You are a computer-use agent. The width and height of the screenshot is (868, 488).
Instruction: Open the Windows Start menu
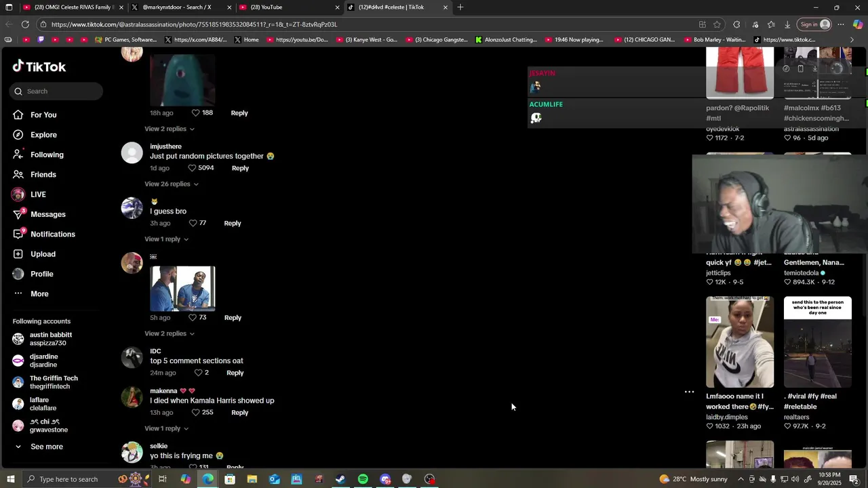point(10,479)
